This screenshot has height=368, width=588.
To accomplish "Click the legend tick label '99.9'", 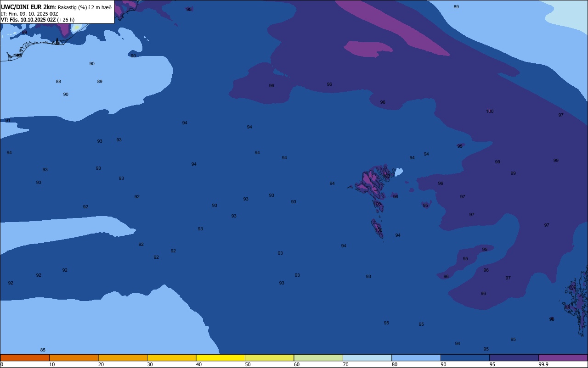I will [x=543, y=364].
